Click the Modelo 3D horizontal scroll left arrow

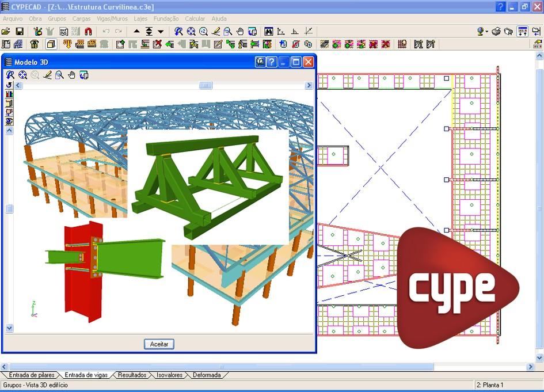(x=18, y=85)
